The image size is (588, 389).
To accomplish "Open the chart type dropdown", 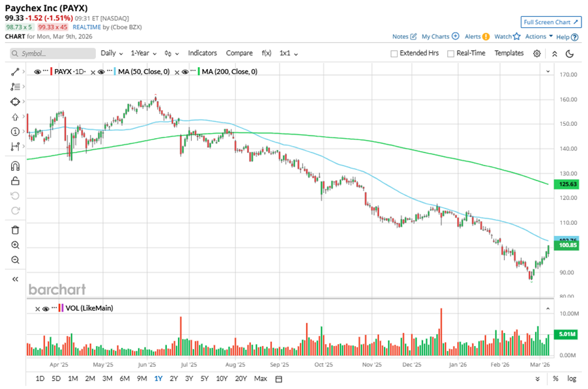I will click(171, 53).
